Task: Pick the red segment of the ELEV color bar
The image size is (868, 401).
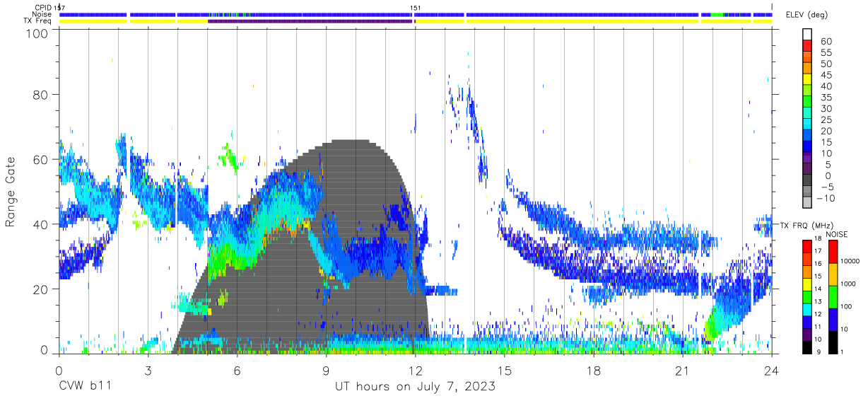Action: point(807,47)
